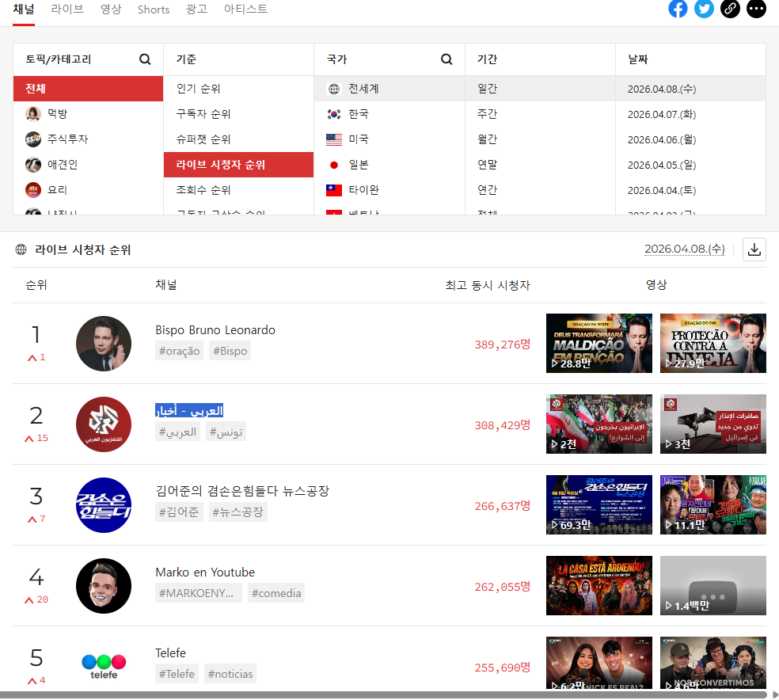779x700 pixels.
Task: Select the 애견인 category icon
Action: click(33, 165)
